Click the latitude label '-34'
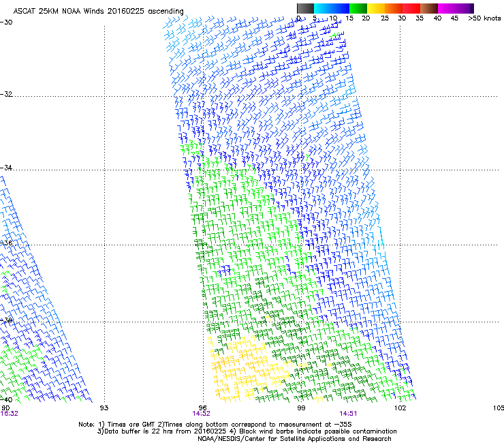The height and width of the screenshot is (443, 504). [x=6, y=168]
